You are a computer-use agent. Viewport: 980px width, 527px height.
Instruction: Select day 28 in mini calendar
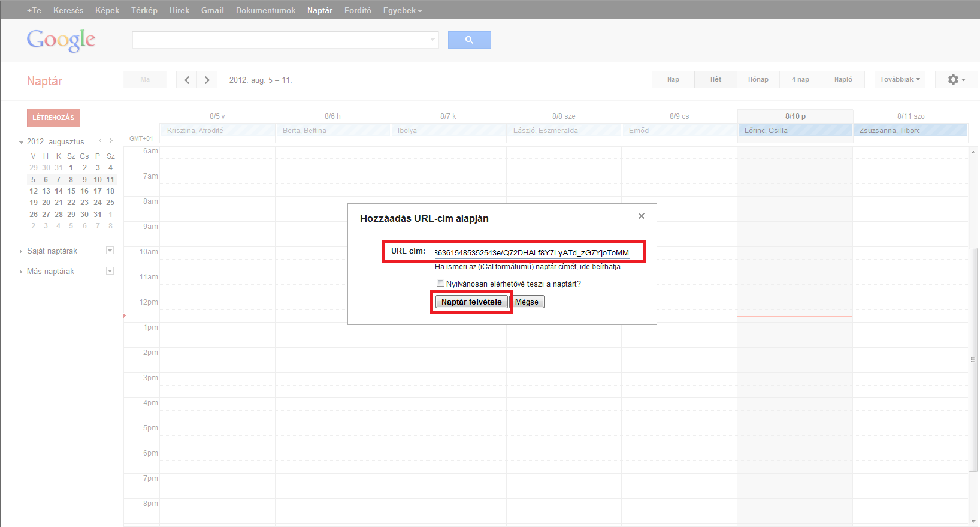(x=59, y=214)
